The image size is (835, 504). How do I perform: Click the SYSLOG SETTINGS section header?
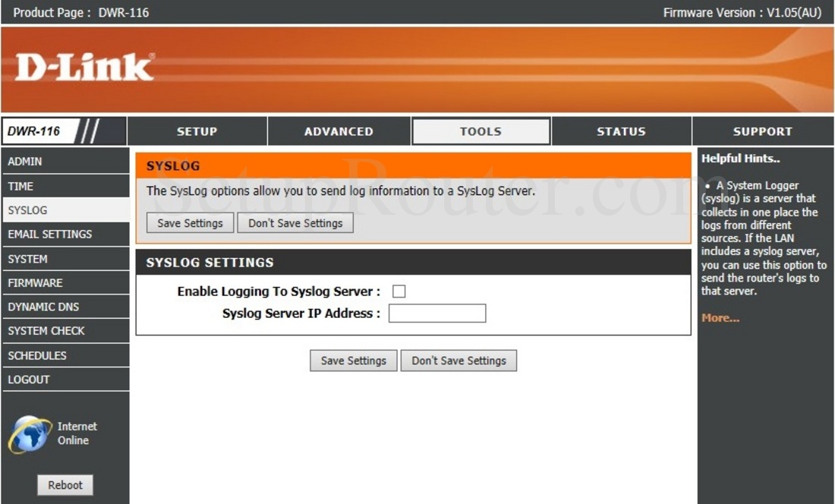coord(413,263)
